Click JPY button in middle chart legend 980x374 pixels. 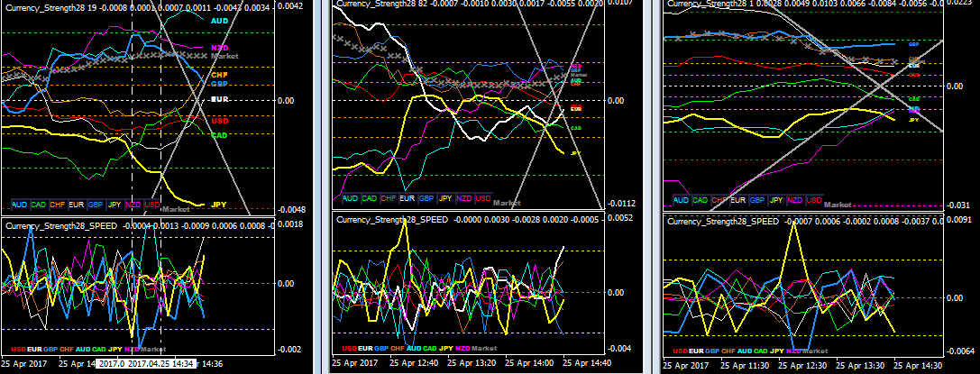coord(445,198)
